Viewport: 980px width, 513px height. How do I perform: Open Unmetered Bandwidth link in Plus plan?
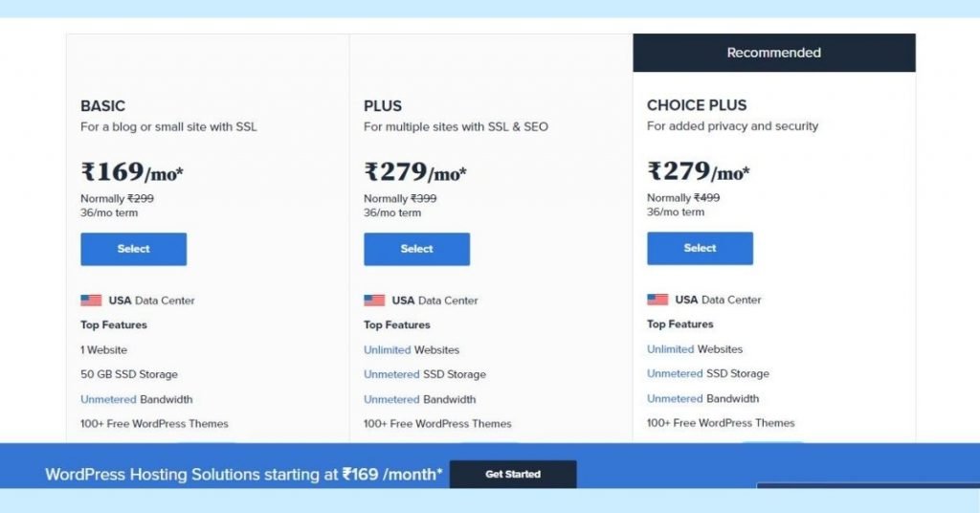[391, 399]
